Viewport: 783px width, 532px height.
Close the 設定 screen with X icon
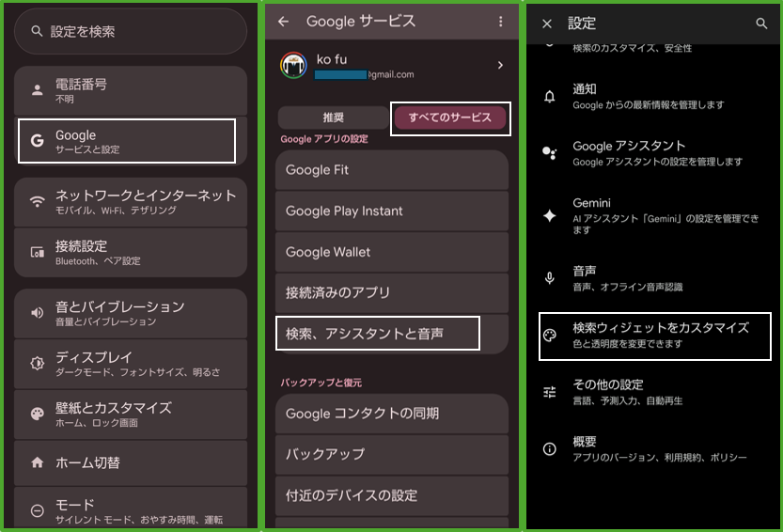coord(547,23)
